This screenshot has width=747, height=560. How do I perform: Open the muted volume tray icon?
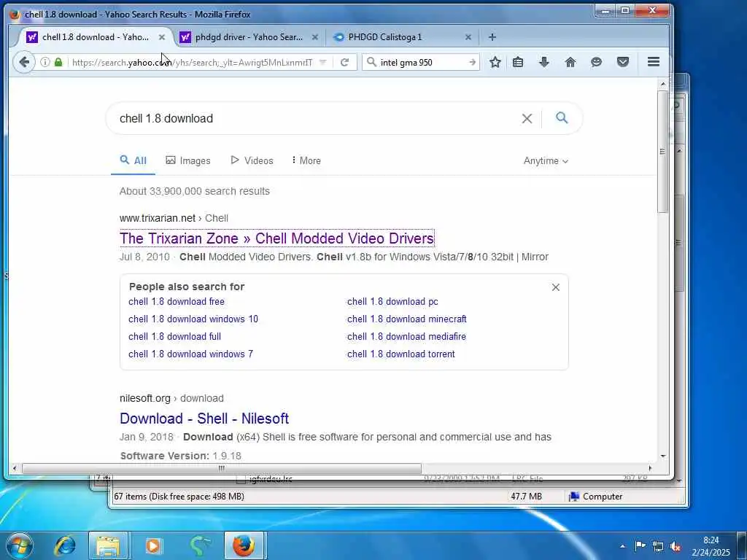(675, 547)
